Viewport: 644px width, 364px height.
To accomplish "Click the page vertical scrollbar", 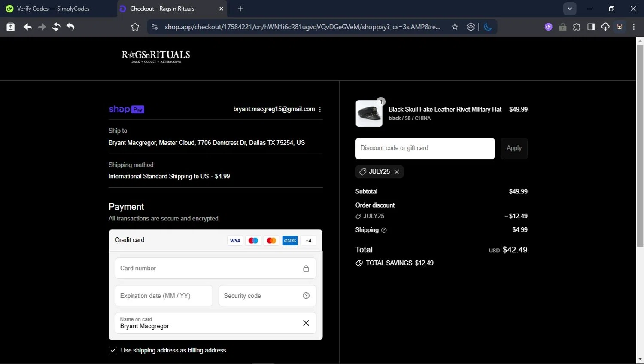I will (x=640, y=146).
